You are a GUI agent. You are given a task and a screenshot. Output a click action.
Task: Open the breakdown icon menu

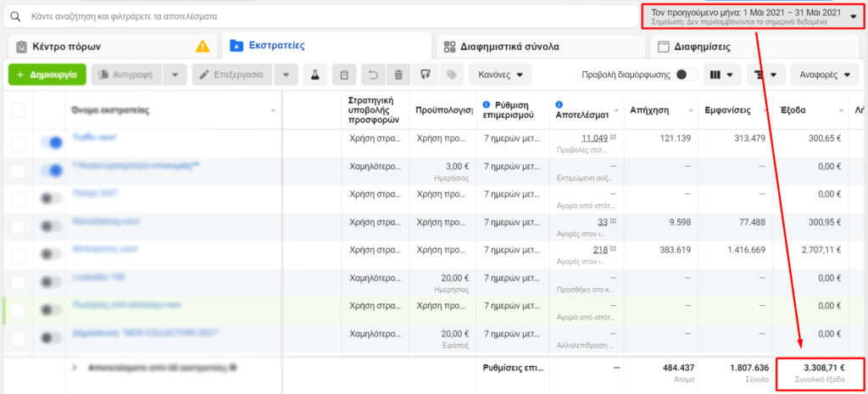765,75
